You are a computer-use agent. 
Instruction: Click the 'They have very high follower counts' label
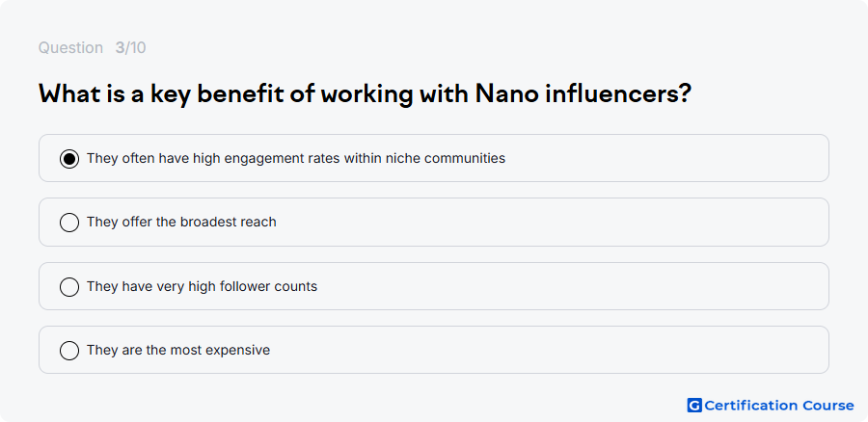coord(203,286)
